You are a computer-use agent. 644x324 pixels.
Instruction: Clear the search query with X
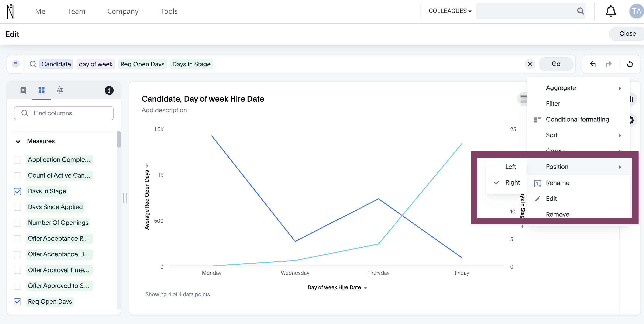pyautogui.click(x=530, y=64)
